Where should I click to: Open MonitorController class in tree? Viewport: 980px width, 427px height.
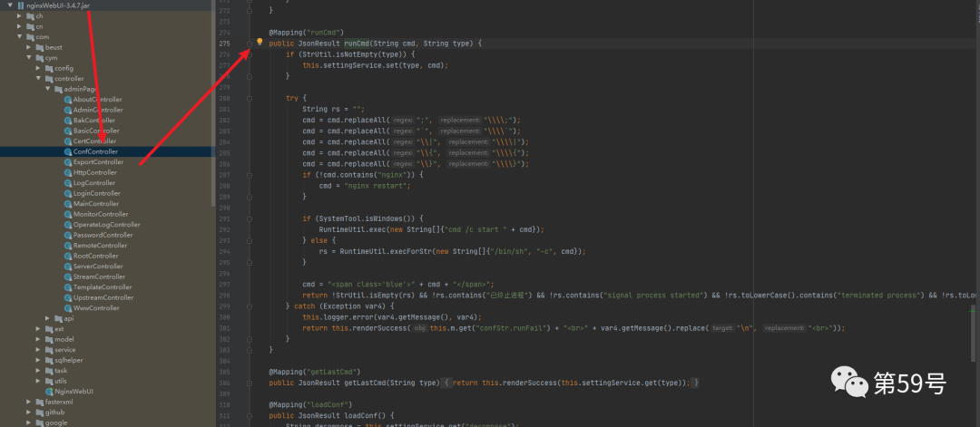click(x=101, y=214)
